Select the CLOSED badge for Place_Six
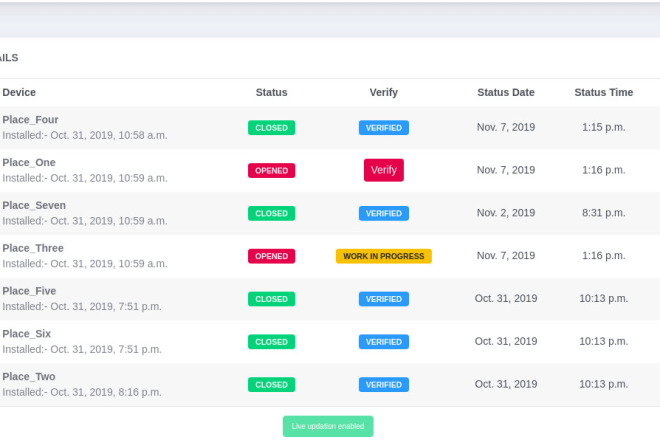 (271, 342)
